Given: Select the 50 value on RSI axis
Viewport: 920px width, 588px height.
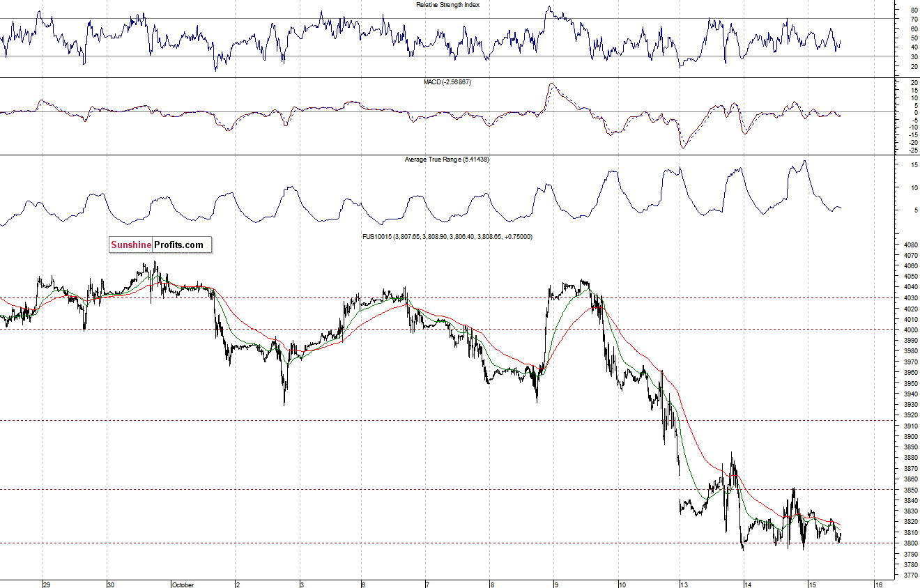Looking at the screenshot, I should tap(914, 38).
